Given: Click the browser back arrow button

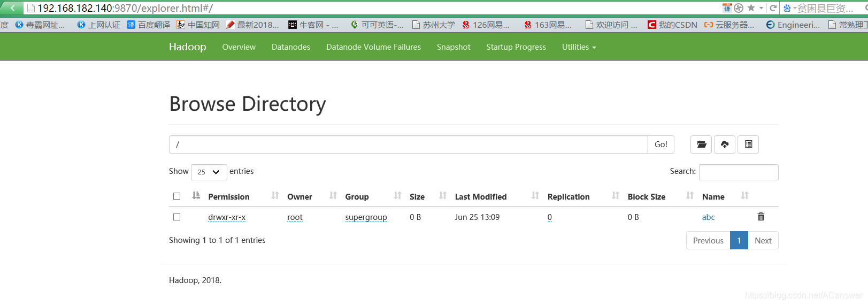Looking at the screenshot, I should pos(12,8).
